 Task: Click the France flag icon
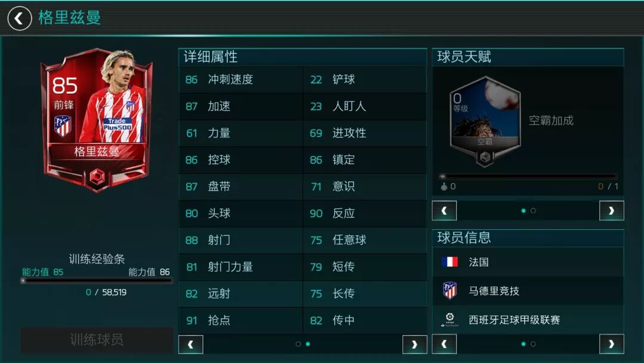[450, 262]
